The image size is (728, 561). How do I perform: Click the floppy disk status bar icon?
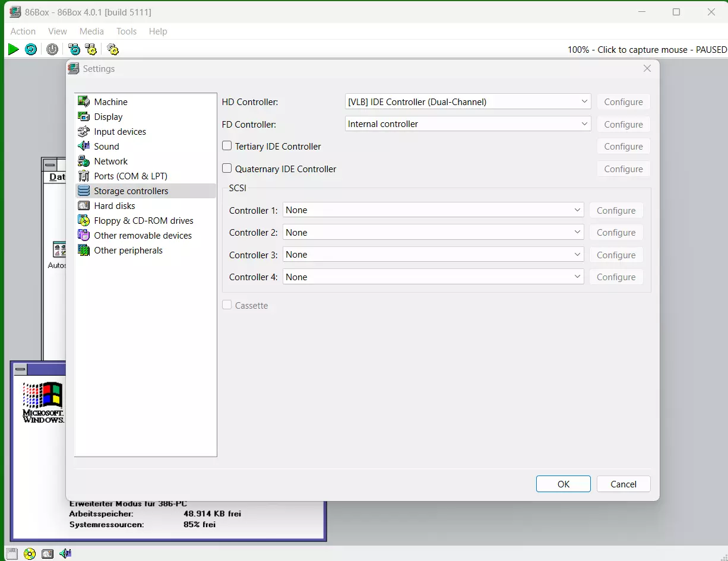(x=12, y=554)
